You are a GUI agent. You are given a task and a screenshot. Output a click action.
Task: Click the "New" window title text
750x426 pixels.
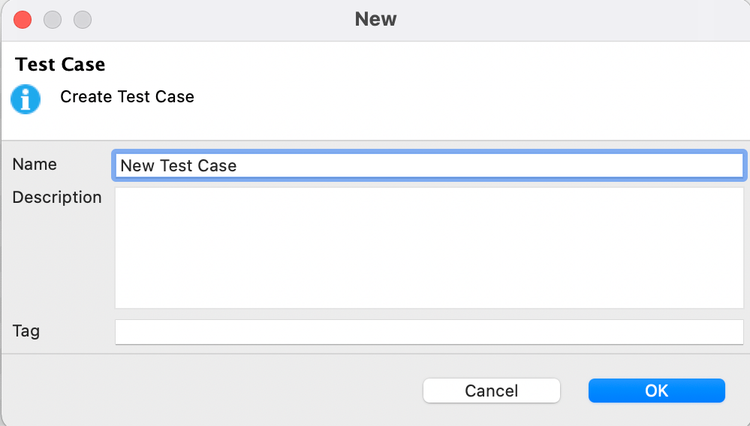[375, 19]
